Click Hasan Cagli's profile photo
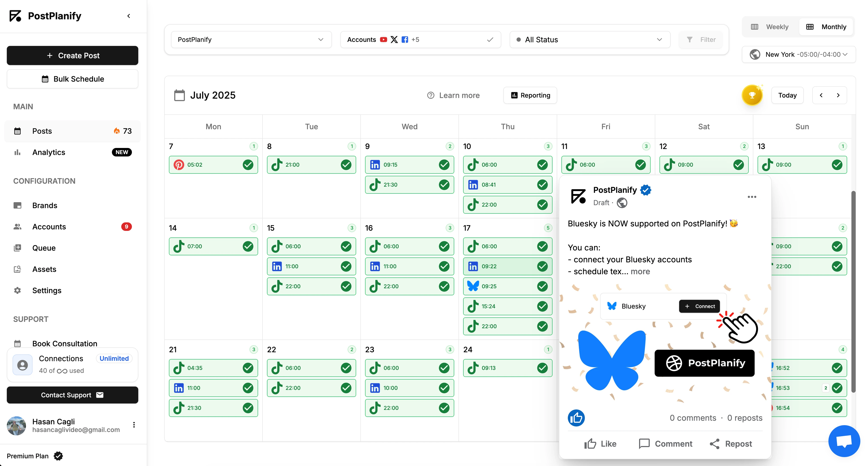 click(16, 426)
